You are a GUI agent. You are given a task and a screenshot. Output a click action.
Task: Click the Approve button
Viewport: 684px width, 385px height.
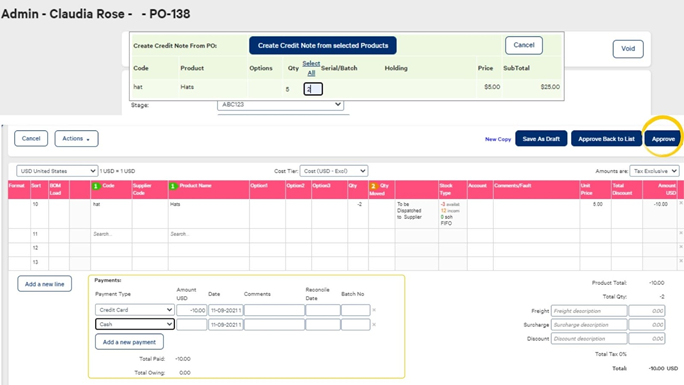[663, 139]
